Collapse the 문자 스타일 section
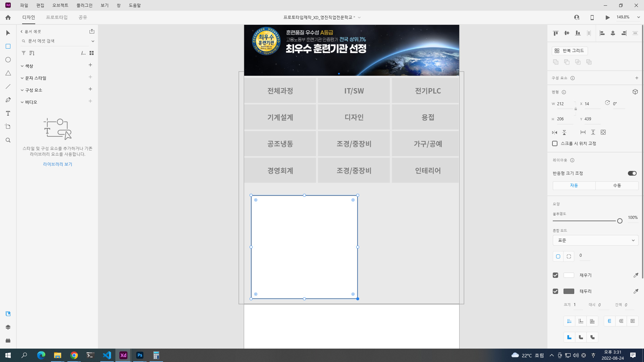Viewport: 644px width, 362px height. (22, 78)
